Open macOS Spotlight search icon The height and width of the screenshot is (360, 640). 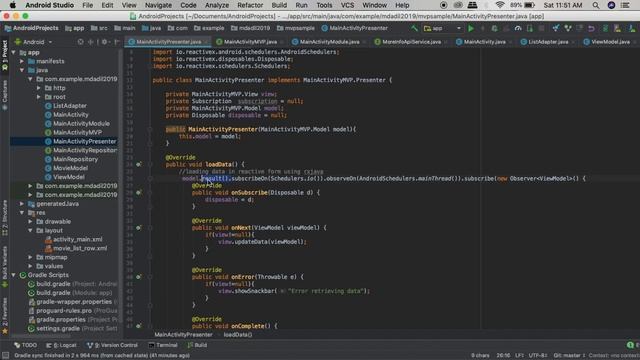596,5
